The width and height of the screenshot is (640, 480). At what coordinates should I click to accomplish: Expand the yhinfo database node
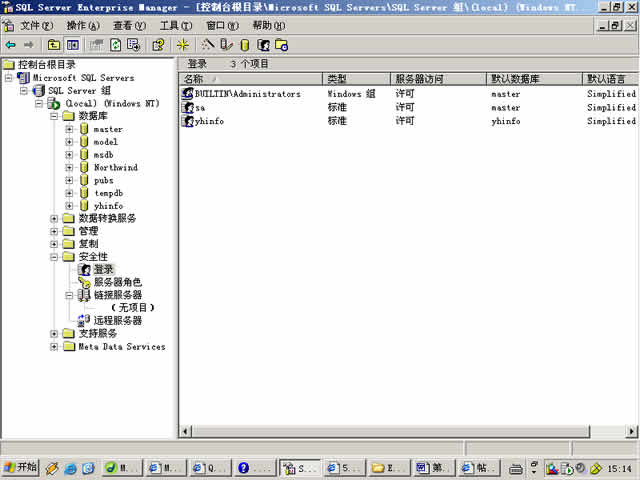click(x=69, y=206)
